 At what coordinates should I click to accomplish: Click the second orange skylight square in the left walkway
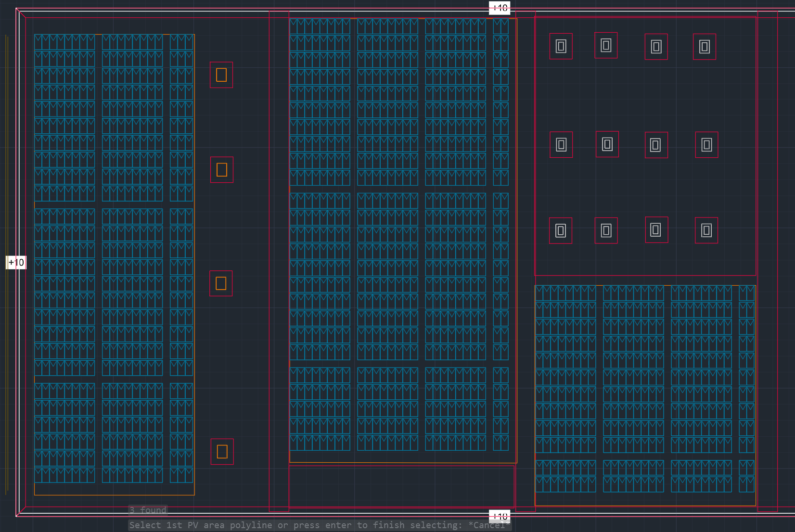[x=223, y=169]
